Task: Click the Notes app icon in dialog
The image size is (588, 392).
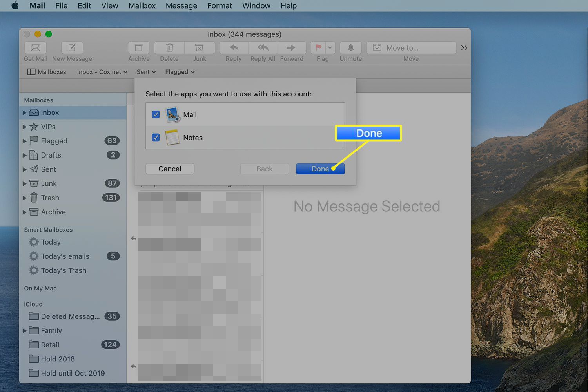Action: pyautogui.click(x=172, y=138)
